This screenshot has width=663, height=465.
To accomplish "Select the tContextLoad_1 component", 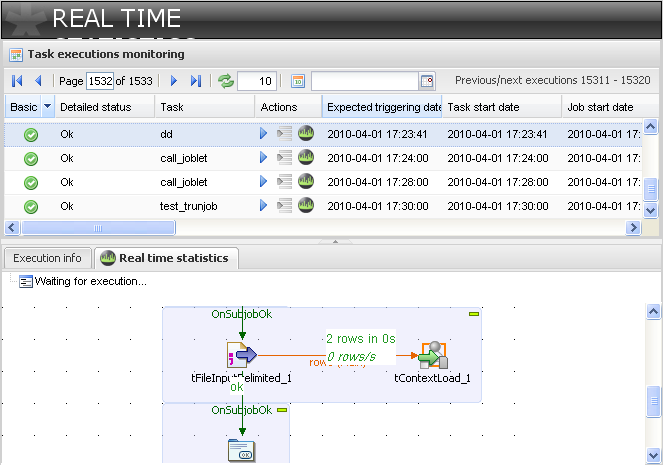I will point(433,355).
